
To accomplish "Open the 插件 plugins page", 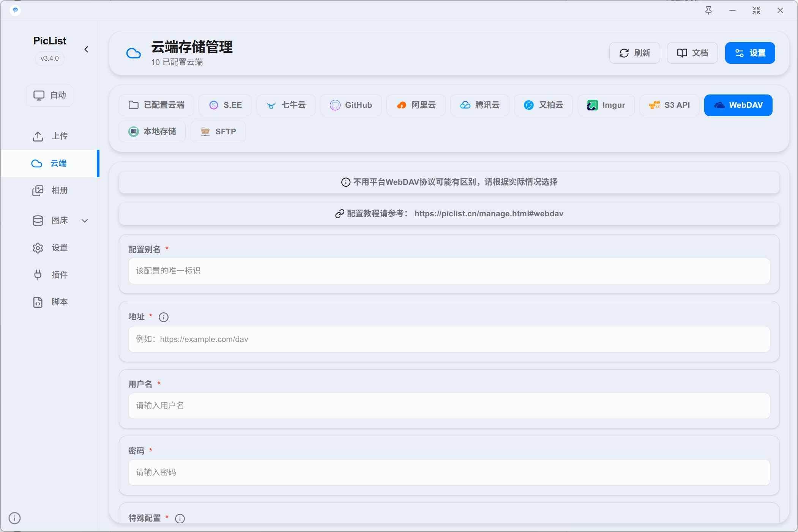I will click(x=50, y=275).
